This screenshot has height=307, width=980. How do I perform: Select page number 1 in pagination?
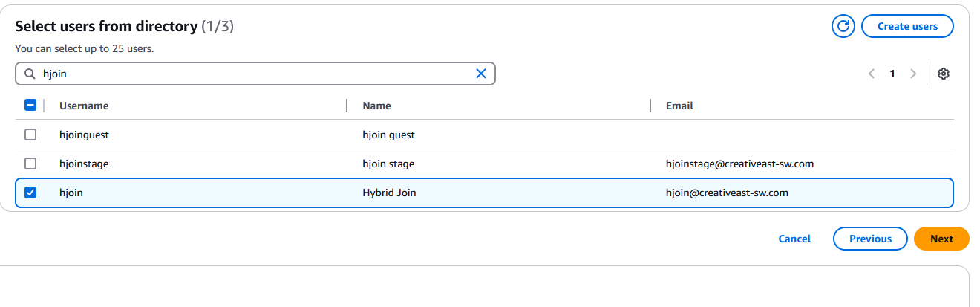[x=892, y=74]
